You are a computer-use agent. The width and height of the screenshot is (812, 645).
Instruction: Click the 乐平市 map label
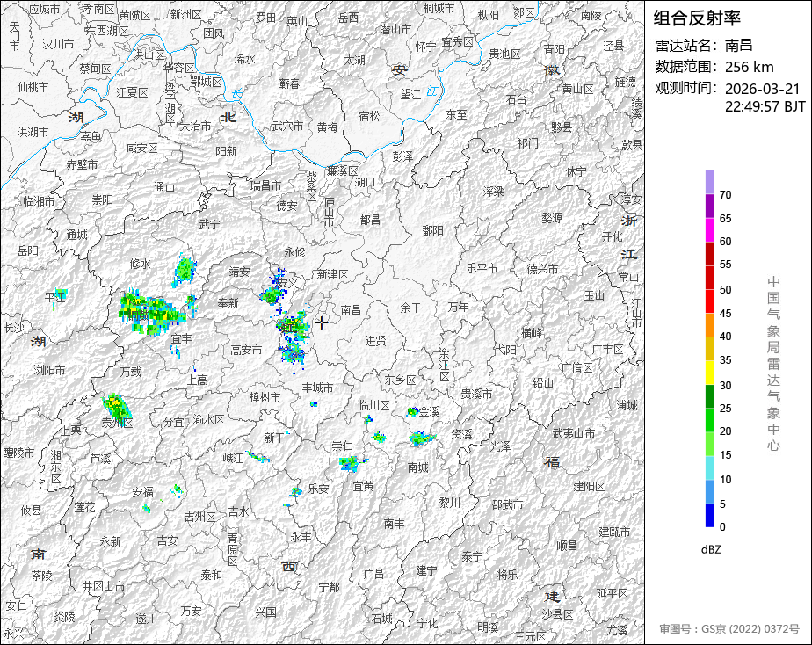(482, 268)
